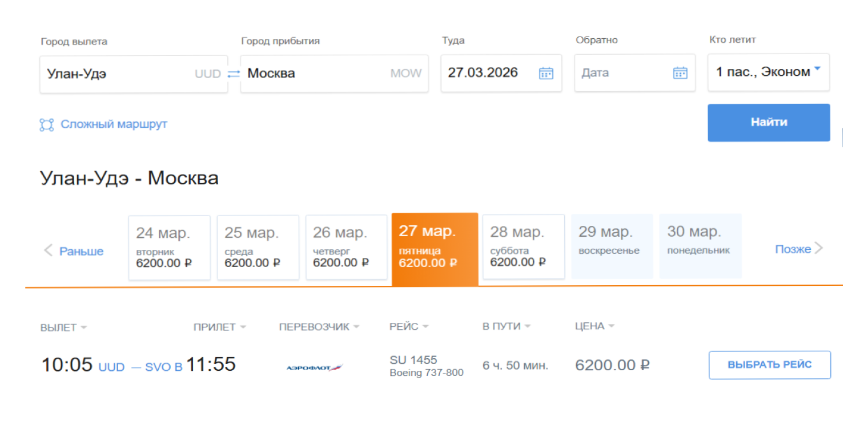
Task: Click the ВЫБРАТЬ РЕЙС button
Action: click(x=769, y=365)
